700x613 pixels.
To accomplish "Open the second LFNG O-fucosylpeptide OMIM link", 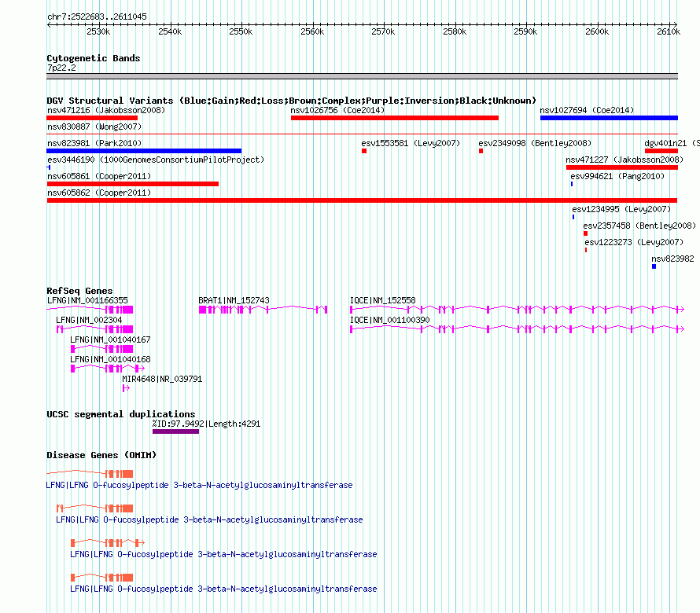I will [209, 519].
